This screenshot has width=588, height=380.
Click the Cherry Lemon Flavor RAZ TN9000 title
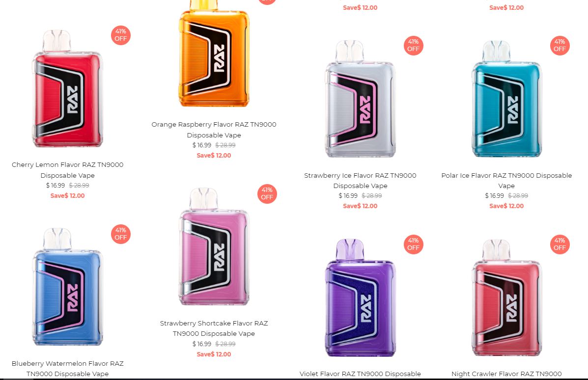point(67,170)
